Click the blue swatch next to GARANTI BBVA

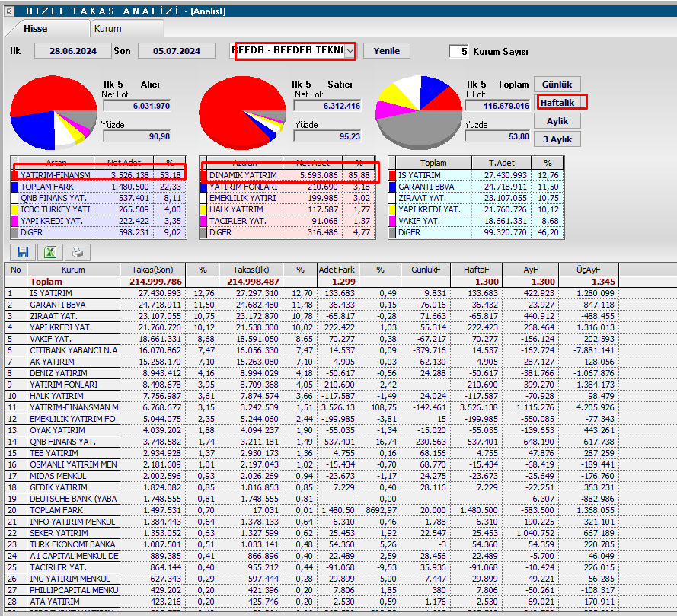(392, 187)
